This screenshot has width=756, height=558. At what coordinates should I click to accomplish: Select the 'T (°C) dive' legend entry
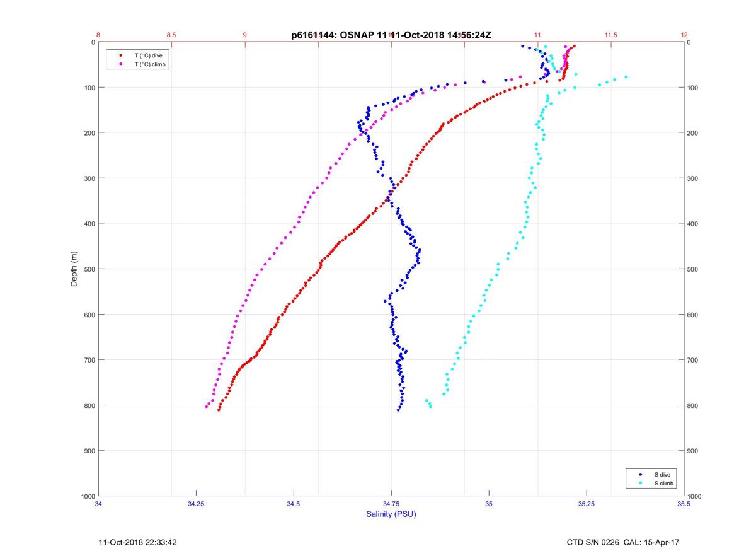pyautogui.click(x=148, y=55)
